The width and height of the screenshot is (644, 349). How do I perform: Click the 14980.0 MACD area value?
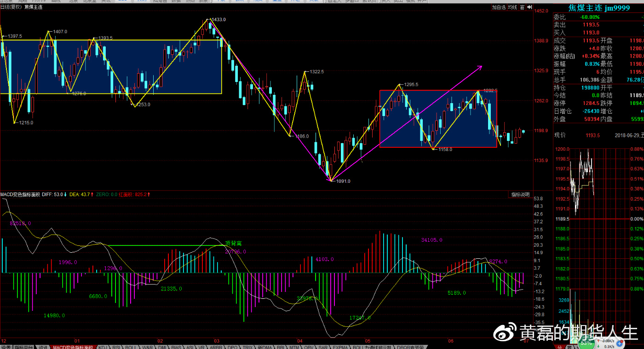coord(54,315)
